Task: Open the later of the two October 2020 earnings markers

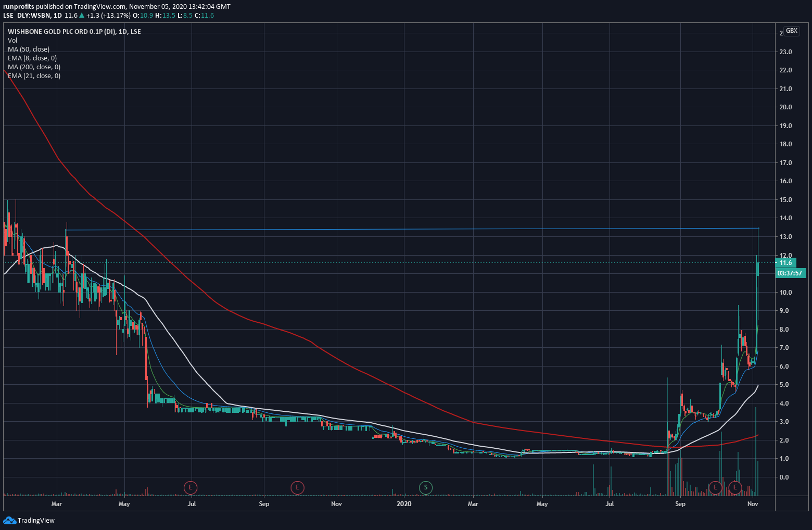Action: click(735, 488)
